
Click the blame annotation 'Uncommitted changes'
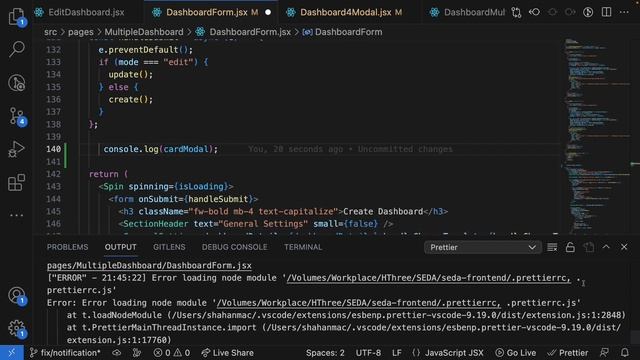(405, 149)
